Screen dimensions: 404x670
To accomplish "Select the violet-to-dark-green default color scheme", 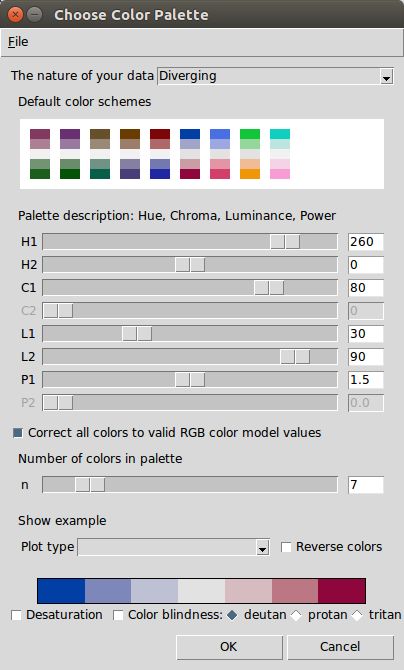I will click(70, 154).
